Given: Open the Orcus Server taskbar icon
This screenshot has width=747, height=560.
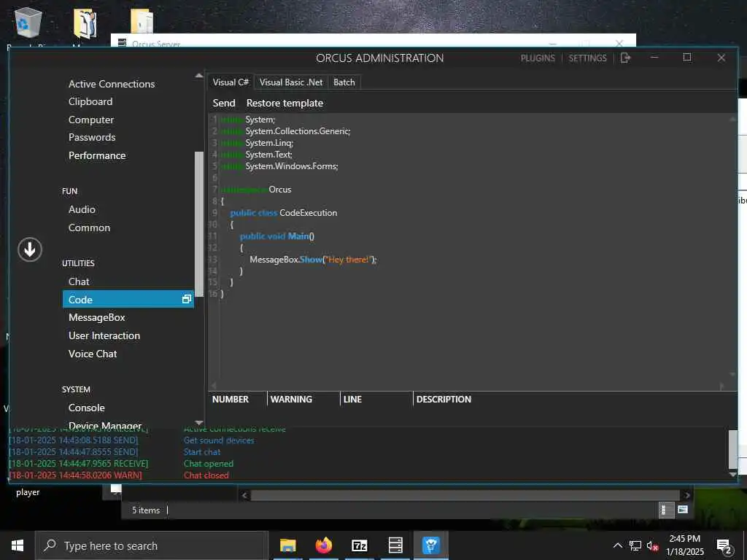Looking at the screenshot, I should (395, 545).
